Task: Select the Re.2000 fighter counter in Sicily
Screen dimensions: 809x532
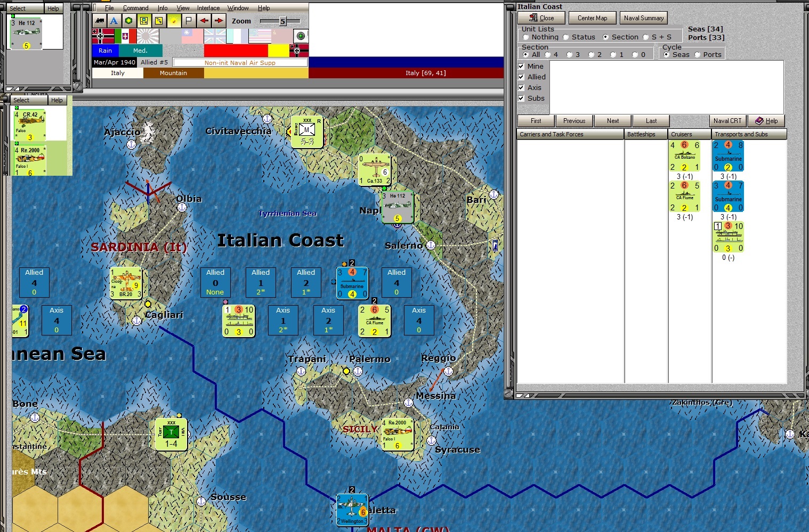Action: pos(398,435)
